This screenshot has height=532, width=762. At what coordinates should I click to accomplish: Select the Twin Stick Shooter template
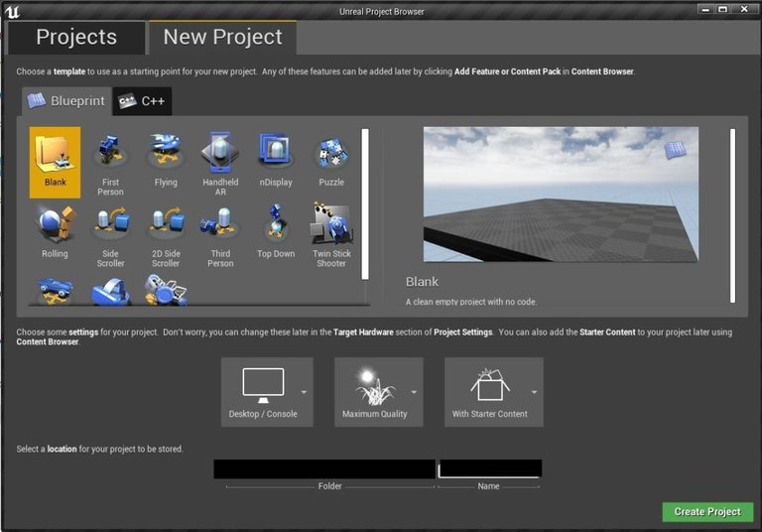[x=331, y=234]
